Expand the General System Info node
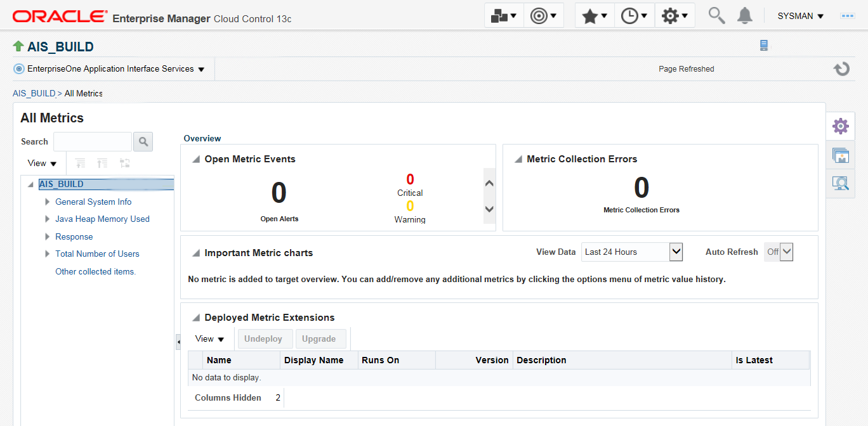 tap(48, 202)
